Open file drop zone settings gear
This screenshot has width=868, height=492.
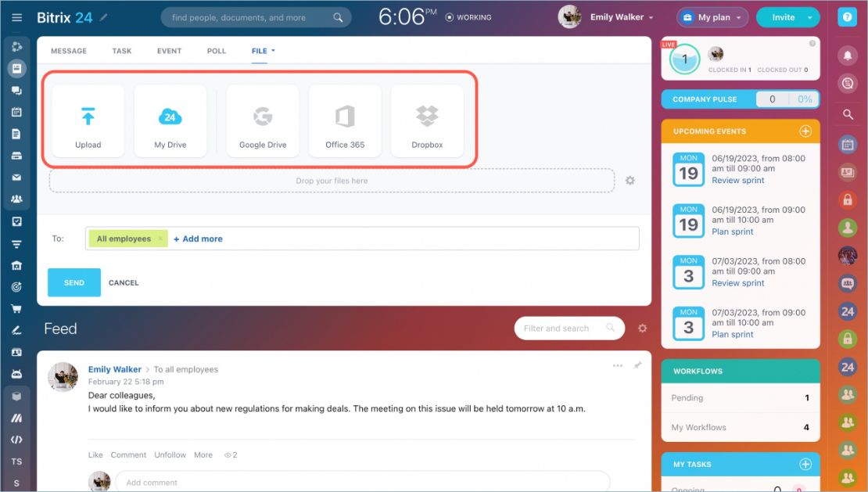(x=630, y=181)
